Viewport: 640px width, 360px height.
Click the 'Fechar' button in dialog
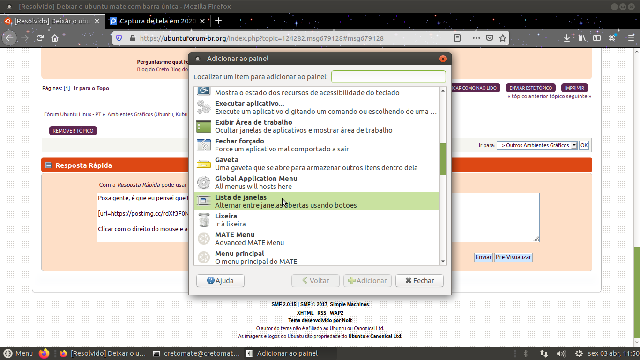[420, 280]
